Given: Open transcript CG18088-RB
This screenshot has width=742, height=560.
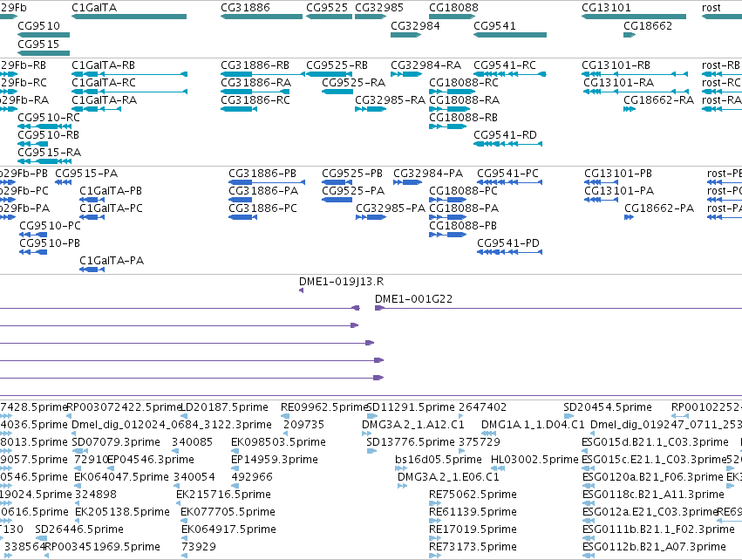Looking at the screenshot, I should pyautogui.click(x=463, y=118).
